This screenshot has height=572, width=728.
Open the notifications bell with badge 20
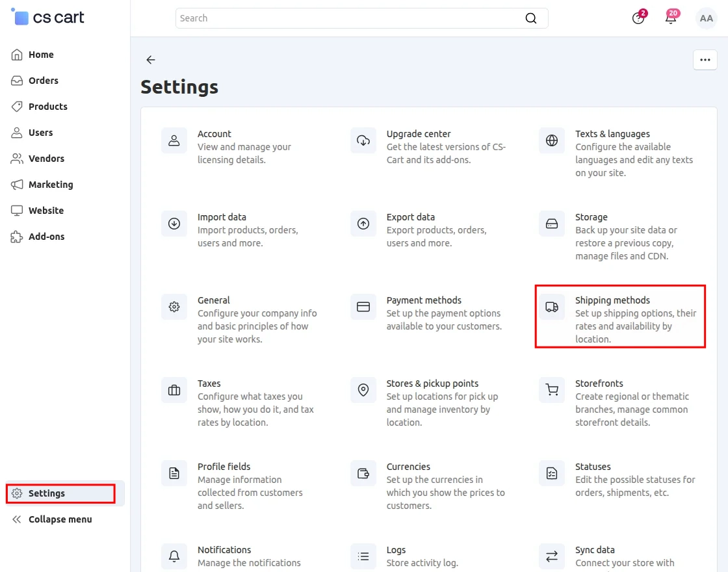(671, 18)
